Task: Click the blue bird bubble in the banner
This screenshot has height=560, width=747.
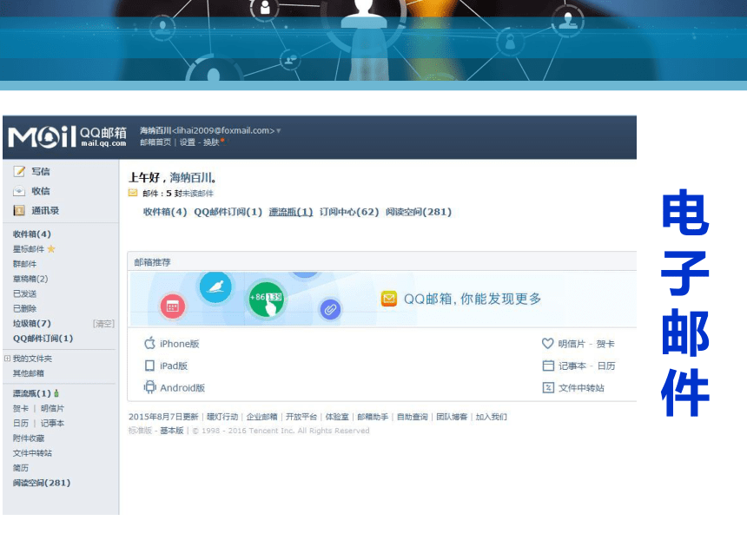Action: pos(215,287)
